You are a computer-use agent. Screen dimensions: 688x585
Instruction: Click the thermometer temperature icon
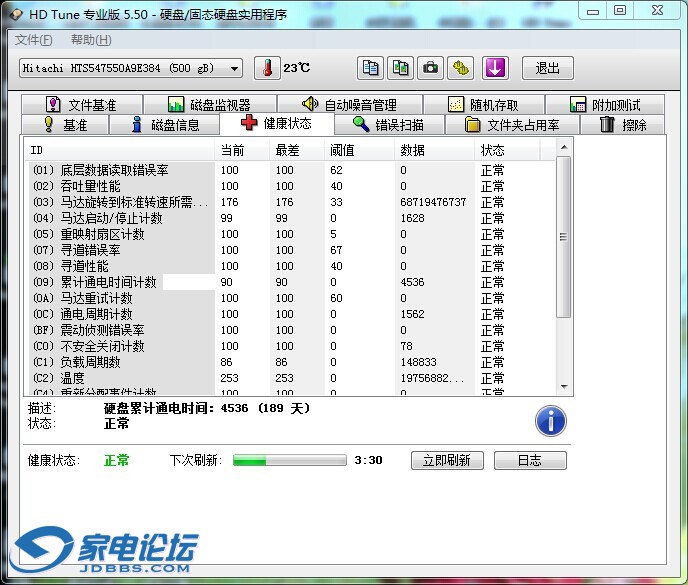tap(267, 68)
